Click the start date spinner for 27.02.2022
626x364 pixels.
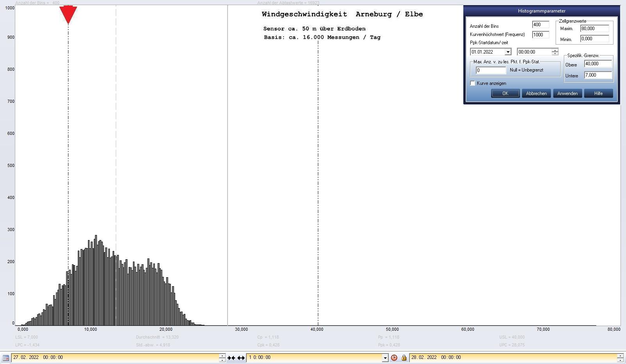[222, 358]
